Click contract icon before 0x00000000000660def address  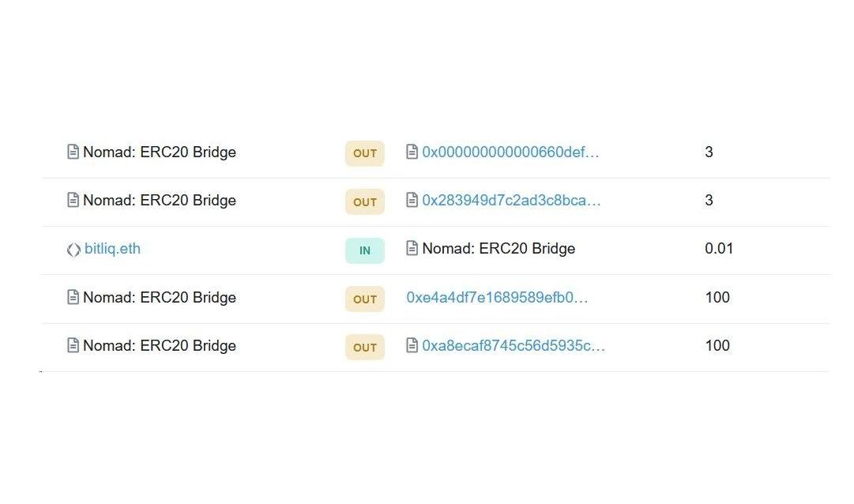coord(412,152)
